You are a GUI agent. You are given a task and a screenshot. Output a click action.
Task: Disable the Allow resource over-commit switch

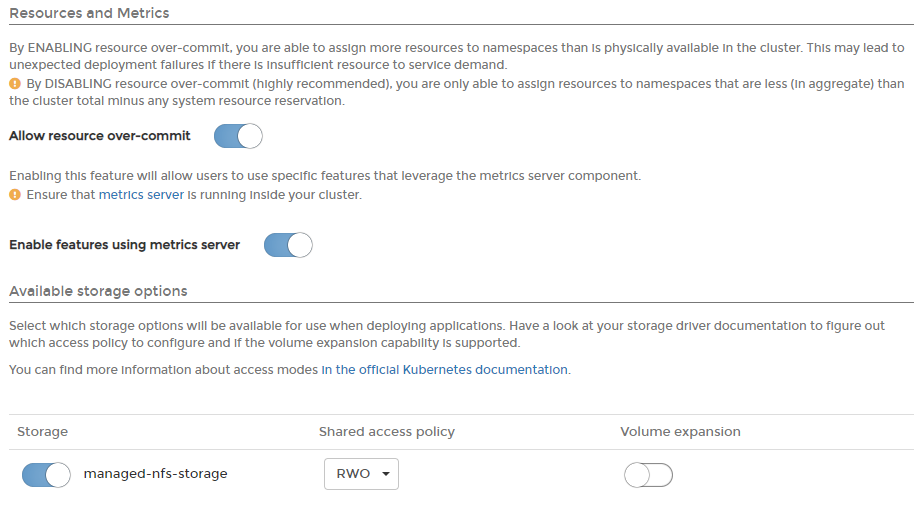coord(238,136)
